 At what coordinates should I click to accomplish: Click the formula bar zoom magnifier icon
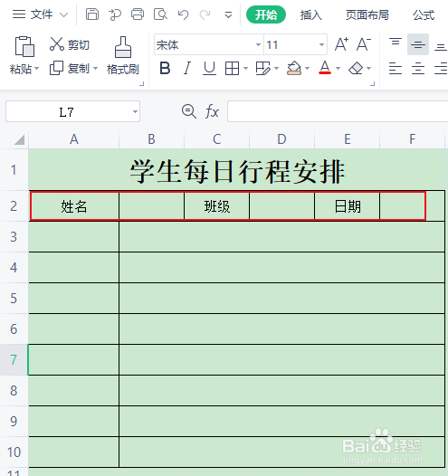189,111
